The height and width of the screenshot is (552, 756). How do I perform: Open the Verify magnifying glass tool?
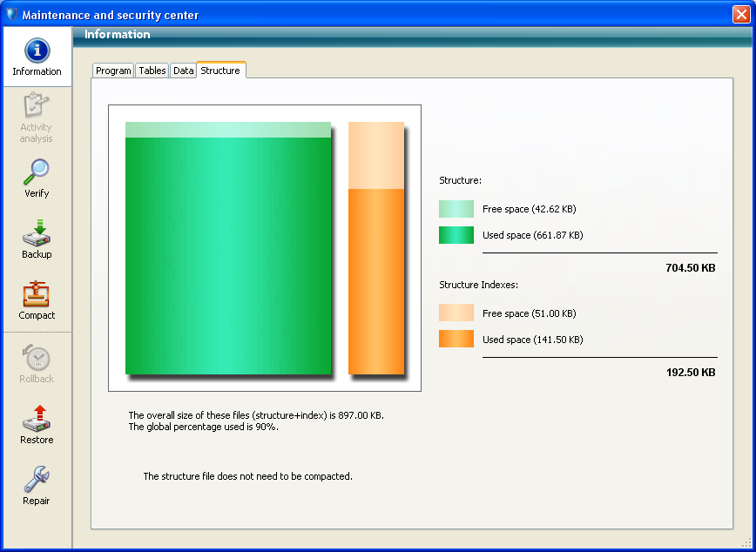[x=37, y=172]
